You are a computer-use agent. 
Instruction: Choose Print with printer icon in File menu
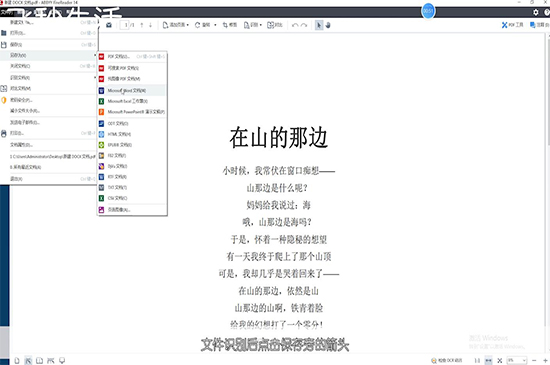(x=49, y=133)
